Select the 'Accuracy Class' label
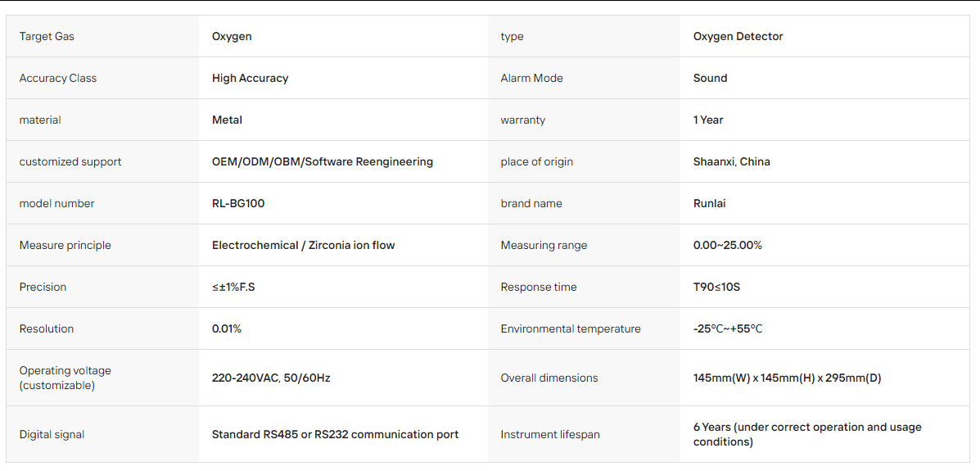Image resolution: width=980 pixels, height=471 pixels. point(58,78)
